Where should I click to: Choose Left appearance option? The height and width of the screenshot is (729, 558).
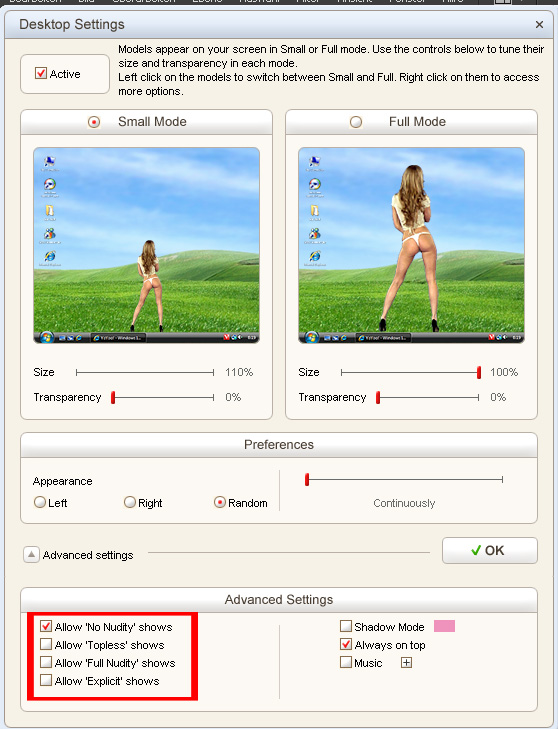(x=40, y=503)
